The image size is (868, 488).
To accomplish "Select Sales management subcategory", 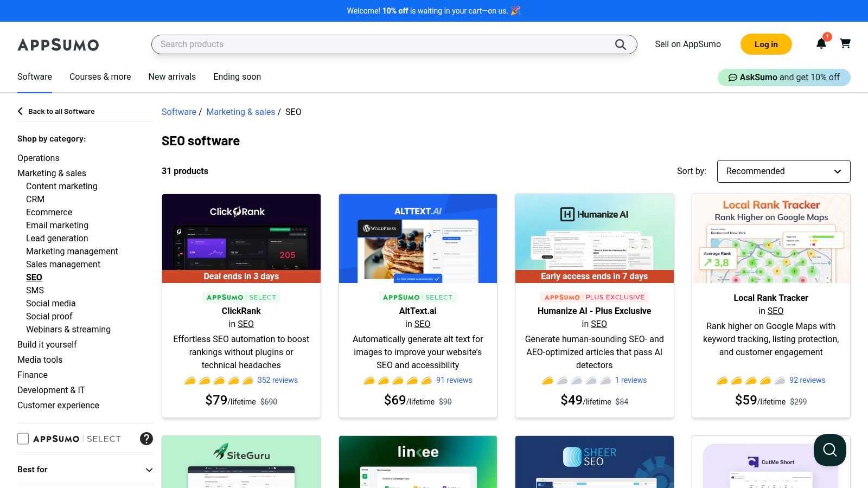I will [63, 264].
